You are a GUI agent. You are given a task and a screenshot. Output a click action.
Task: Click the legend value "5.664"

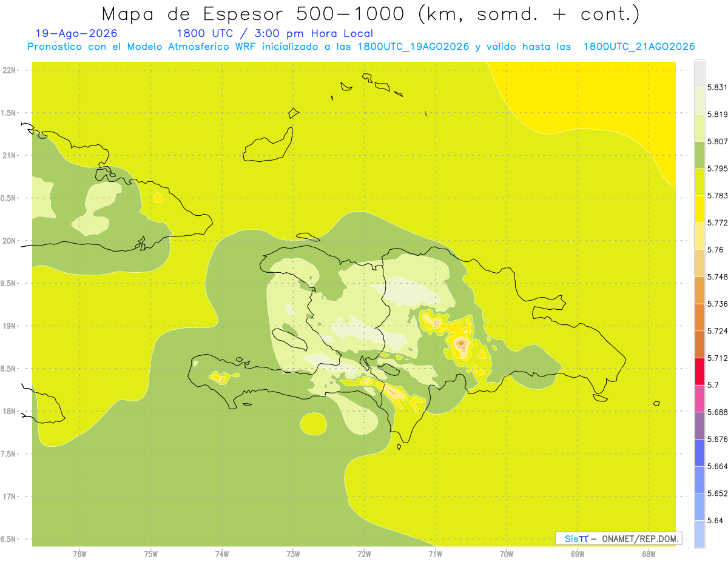(x=718, y=466)
